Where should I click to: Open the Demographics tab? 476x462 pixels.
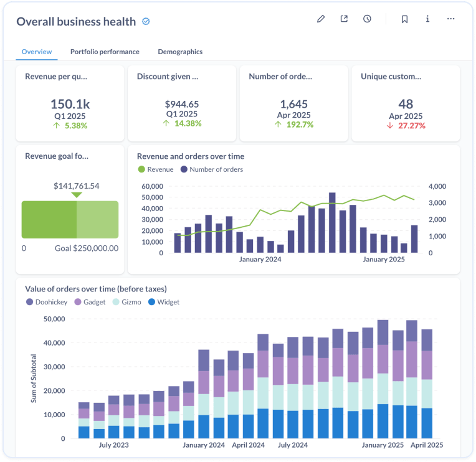pyautogui.click(x=180, y=52)
